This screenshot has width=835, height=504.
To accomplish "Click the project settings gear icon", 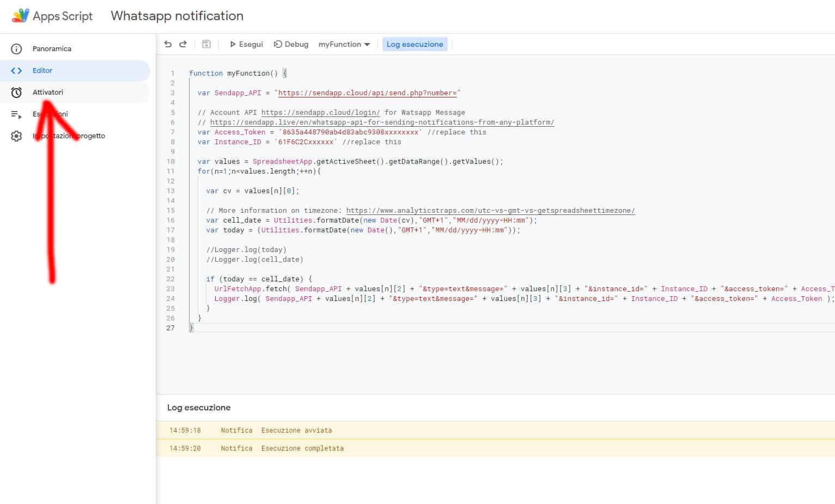I will (x=16, y=136).
